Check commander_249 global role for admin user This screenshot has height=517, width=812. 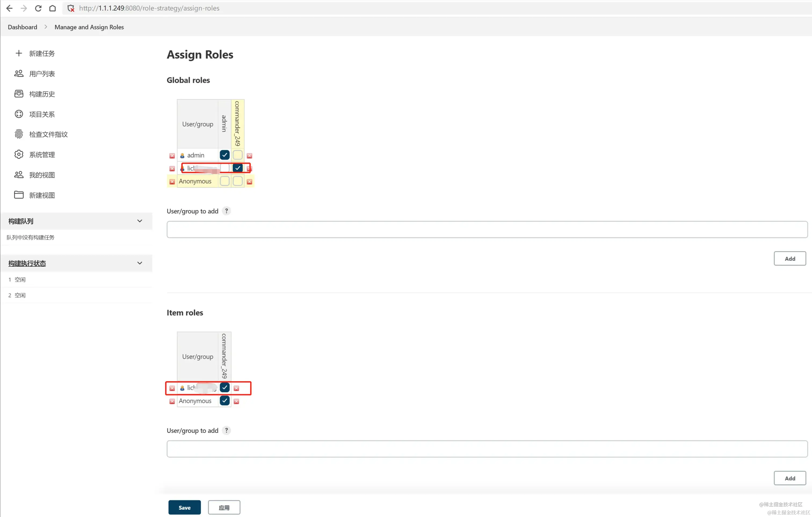tap(237, 155)
